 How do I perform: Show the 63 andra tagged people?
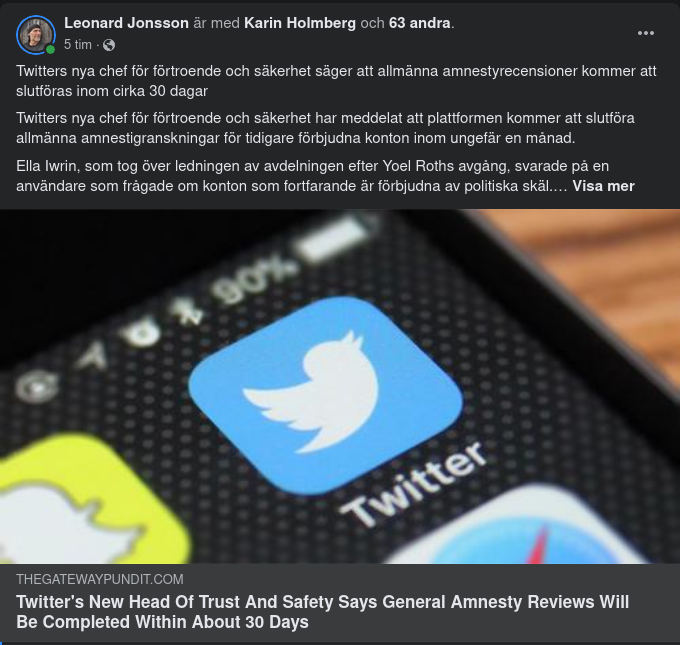click(x=419, y=23)
